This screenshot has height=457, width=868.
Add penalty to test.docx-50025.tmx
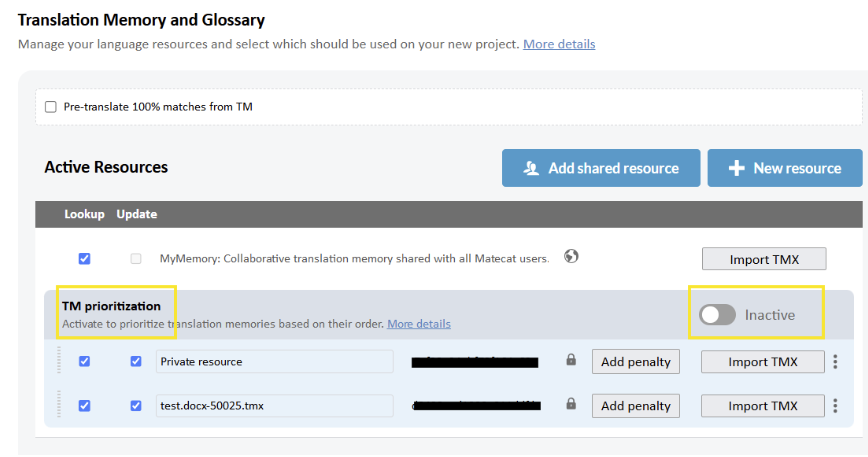pyautogui.click(x=635, y=406)
